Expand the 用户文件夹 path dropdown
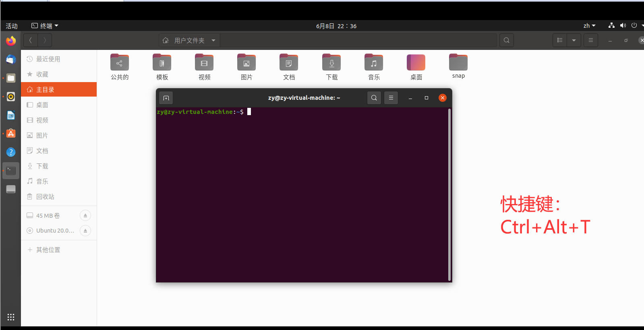 213,40
